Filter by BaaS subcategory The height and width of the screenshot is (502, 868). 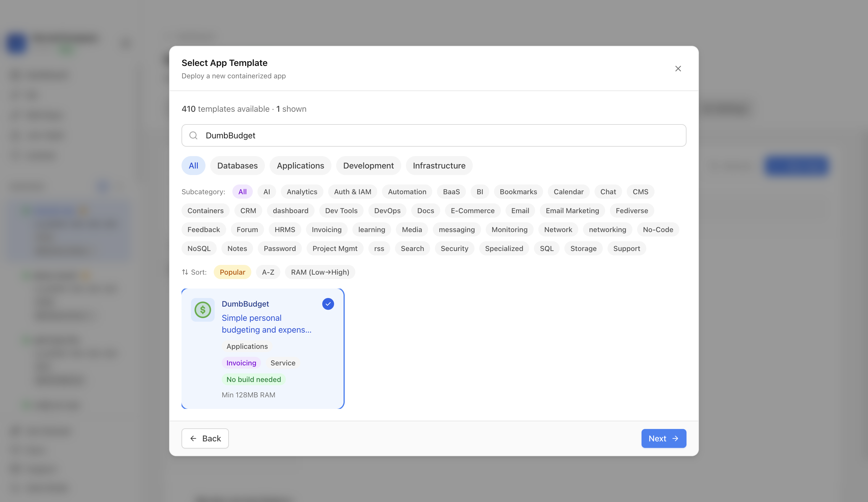[451, 192]
